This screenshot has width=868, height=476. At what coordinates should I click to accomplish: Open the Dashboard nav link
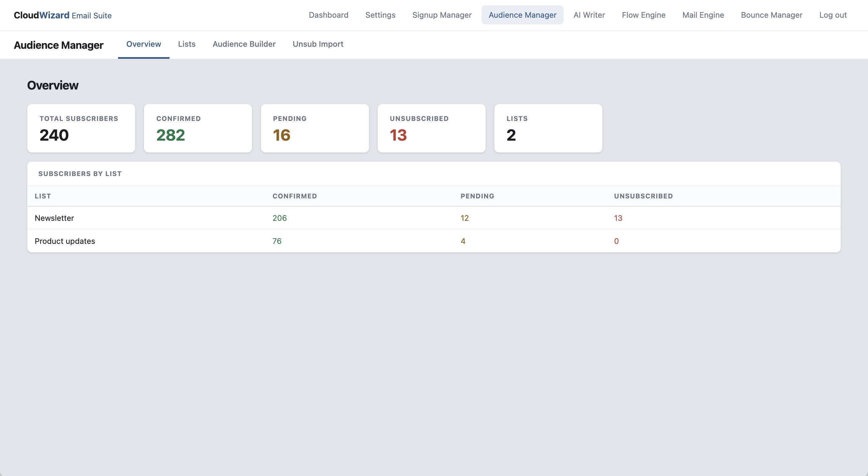click(328, 15)
